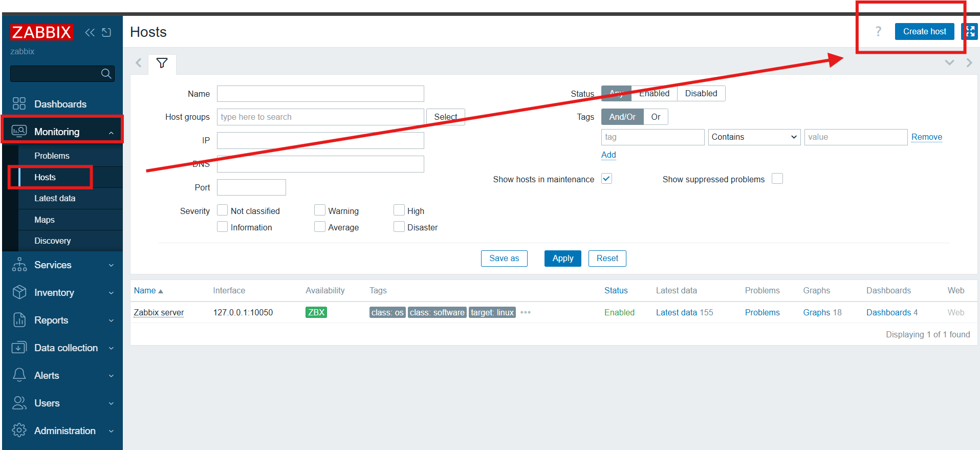This screenshot has width=980, height=450.
Task: Uncheck Show hosts in maintenance
Action: 606,179
